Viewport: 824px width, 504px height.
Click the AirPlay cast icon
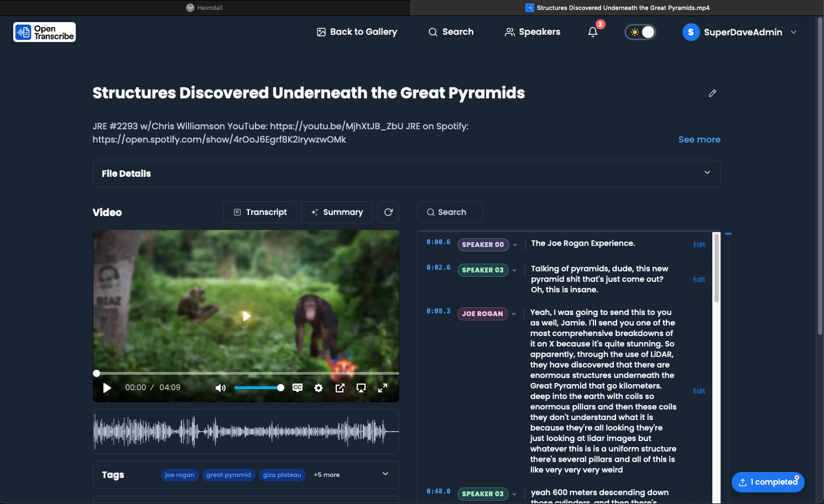pos(361,388)
